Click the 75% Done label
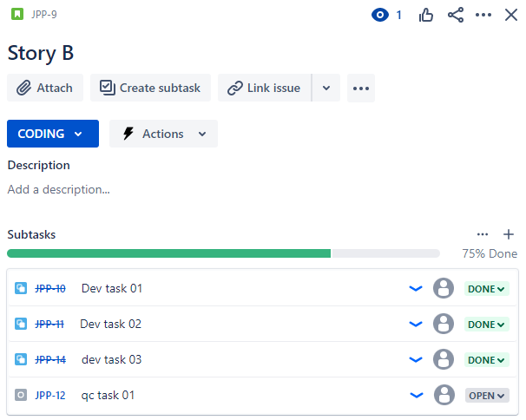The image size is (526, 420). pyautogui.click(x=490, y=253)
